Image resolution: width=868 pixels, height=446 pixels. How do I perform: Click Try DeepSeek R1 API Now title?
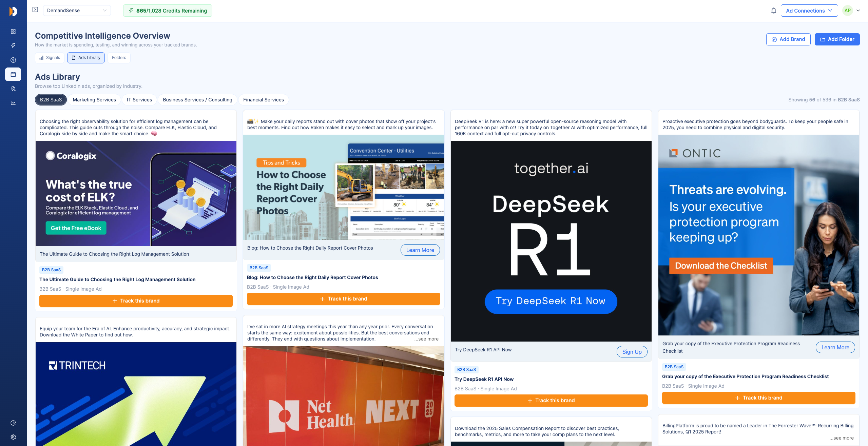click(x=484, y=379)
